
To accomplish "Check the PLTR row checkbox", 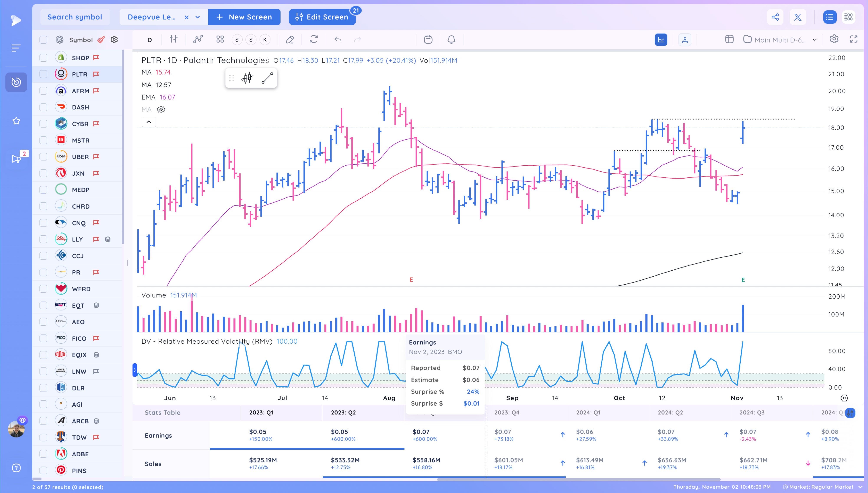I will point(43,74).
